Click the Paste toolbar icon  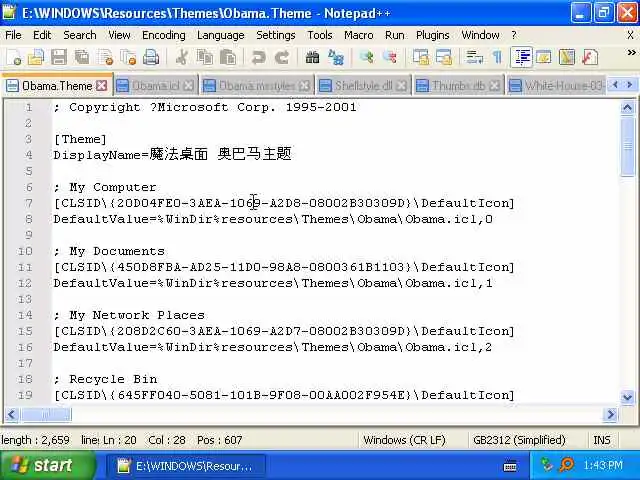(x=228, y=57)
